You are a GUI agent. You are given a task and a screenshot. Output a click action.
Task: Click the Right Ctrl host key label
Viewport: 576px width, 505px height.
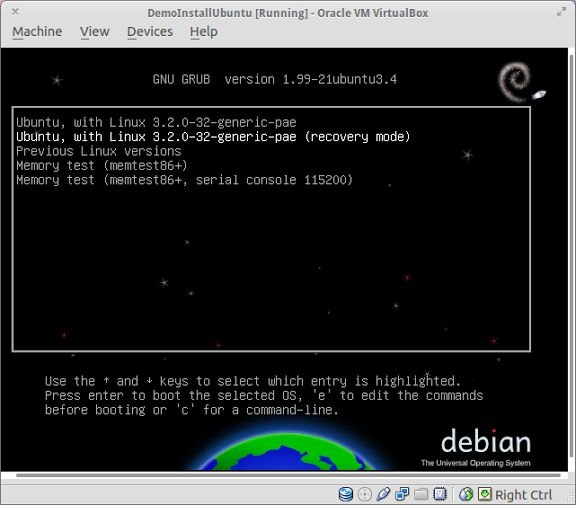click(x=523, y=495)
